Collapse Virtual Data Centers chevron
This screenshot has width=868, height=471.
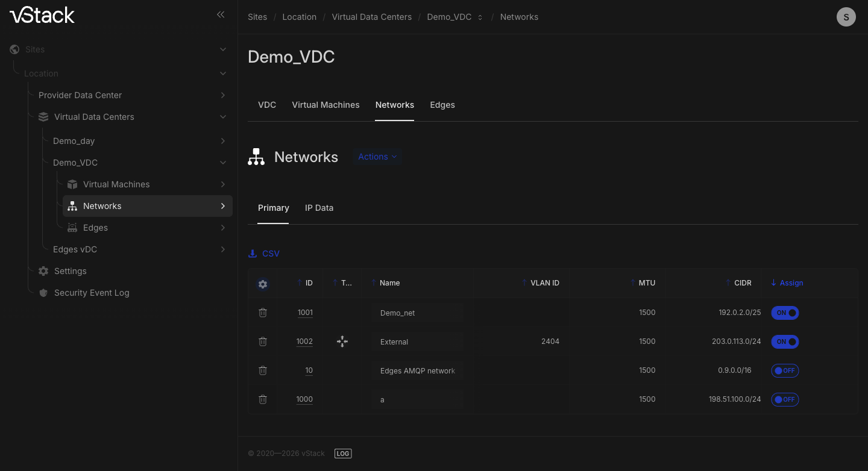point(223,117)
